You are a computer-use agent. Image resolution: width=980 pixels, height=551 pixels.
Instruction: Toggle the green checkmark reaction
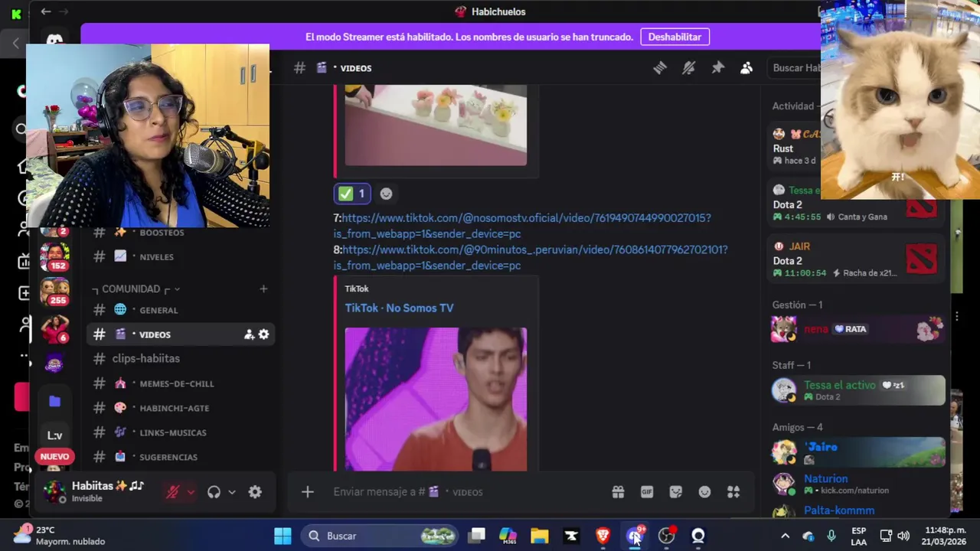pyautogui.click(x=351, y=194)
